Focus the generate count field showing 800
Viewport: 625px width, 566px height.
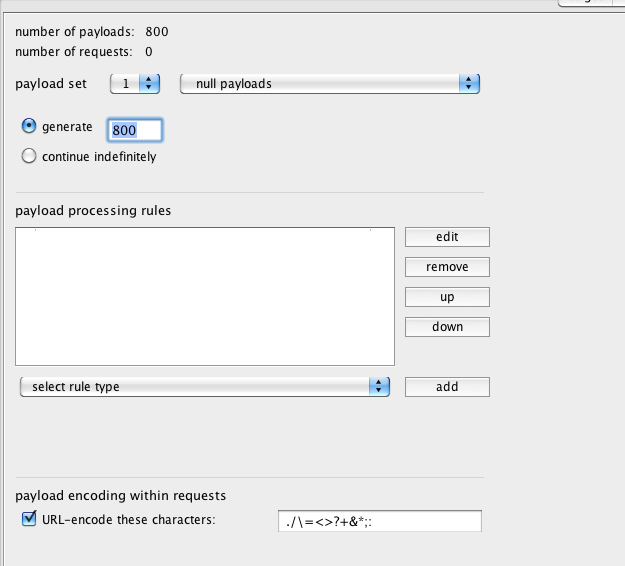[134, 130]
